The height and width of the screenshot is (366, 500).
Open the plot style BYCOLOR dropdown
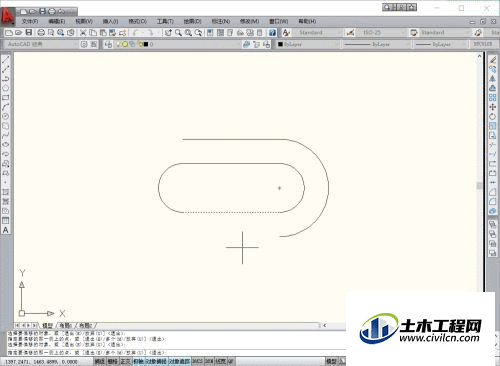[x=483, y=44]
